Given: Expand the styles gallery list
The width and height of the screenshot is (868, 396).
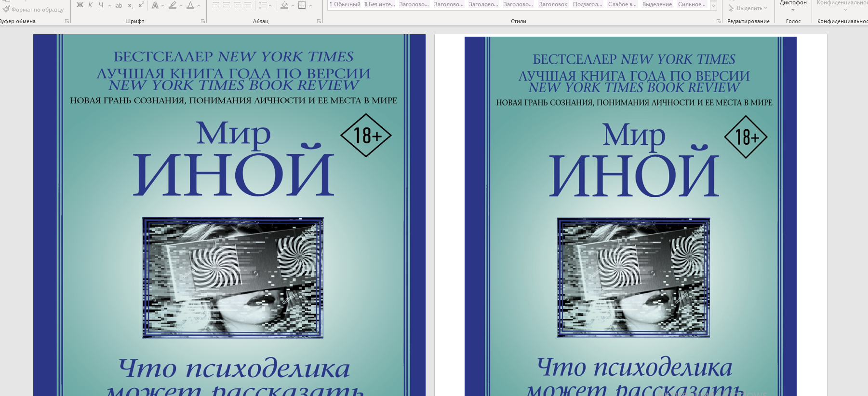Looking at the screenshot, I should (714, 5).
